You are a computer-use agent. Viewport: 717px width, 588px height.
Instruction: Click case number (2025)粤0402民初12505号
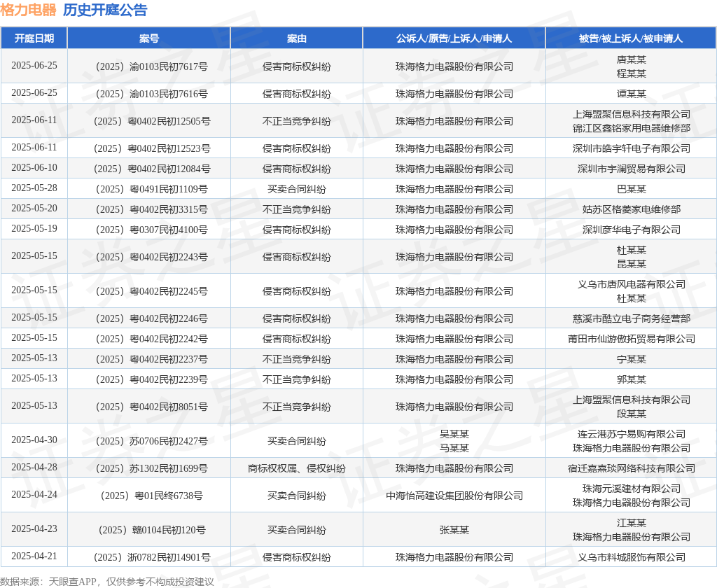pos(152,122)
